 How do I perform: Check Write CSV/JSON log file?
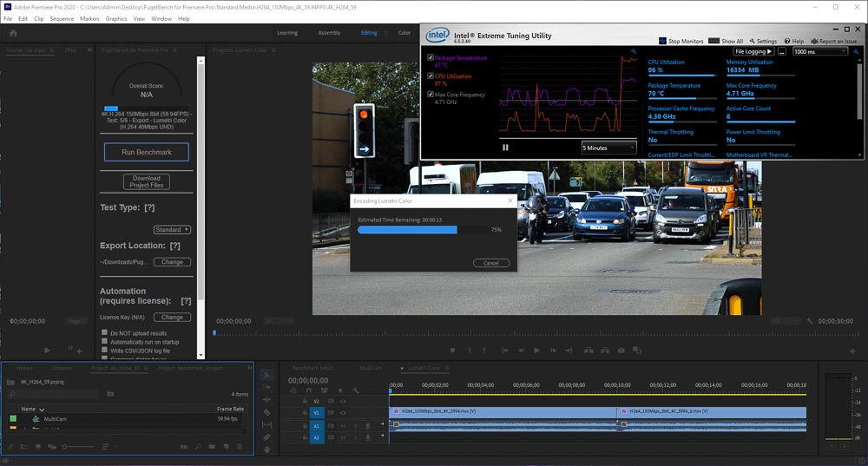pos(104,351)
